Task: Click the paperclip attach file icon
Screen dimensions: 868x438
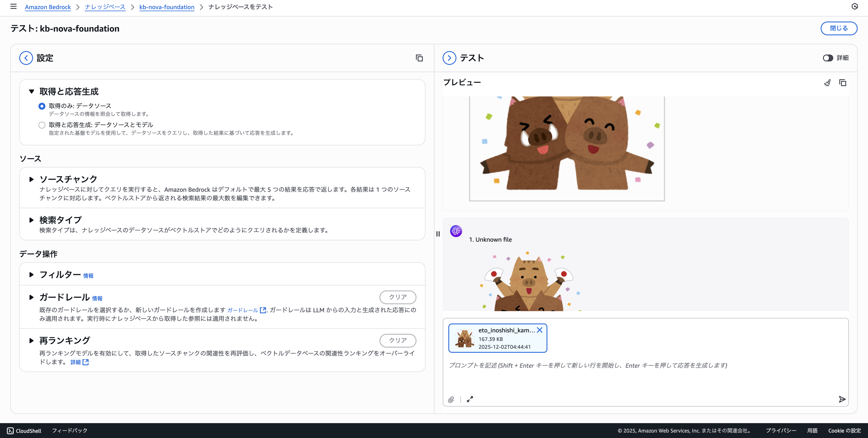Action: click(451, 400)
